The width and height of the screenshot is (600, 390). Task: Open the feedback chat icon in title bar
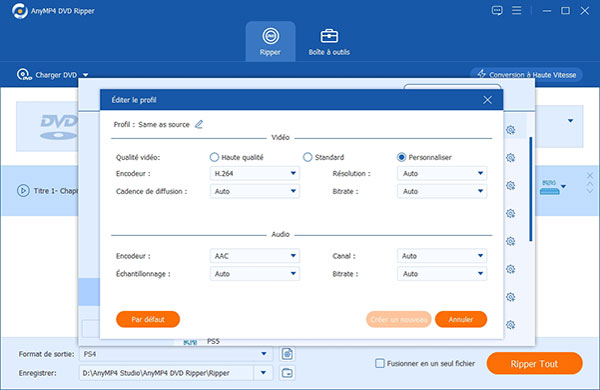(x=497, y=10)
